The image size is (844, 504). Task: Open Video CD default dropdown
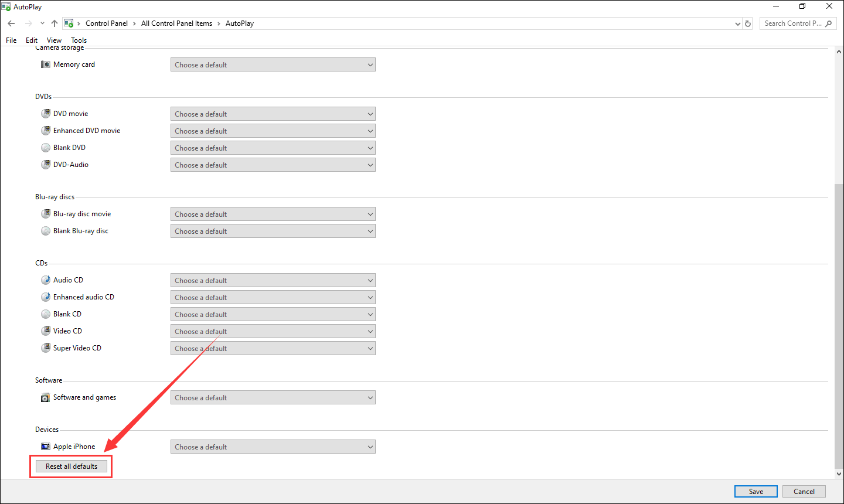tap(273, 332)
